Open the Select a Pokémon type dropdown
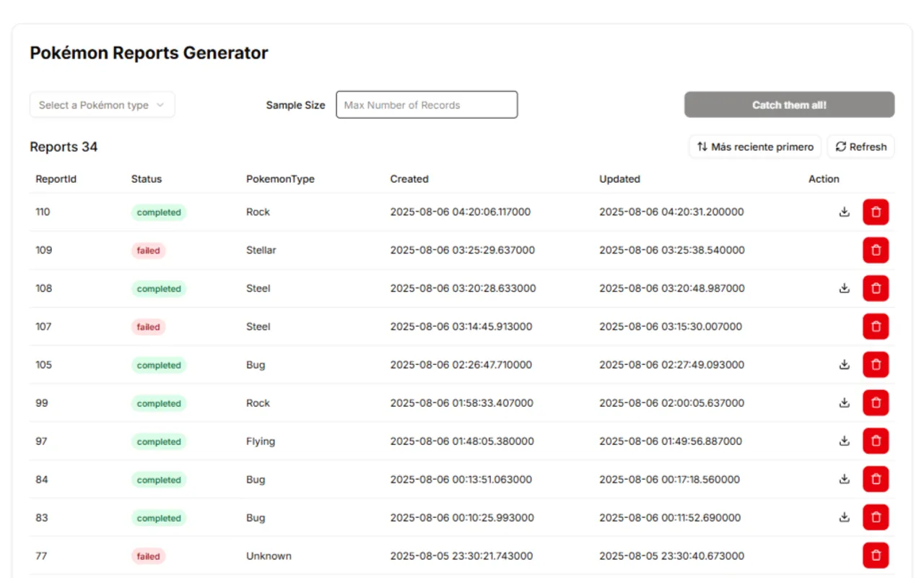The image size is (924, 578). [x=102, y=105]
